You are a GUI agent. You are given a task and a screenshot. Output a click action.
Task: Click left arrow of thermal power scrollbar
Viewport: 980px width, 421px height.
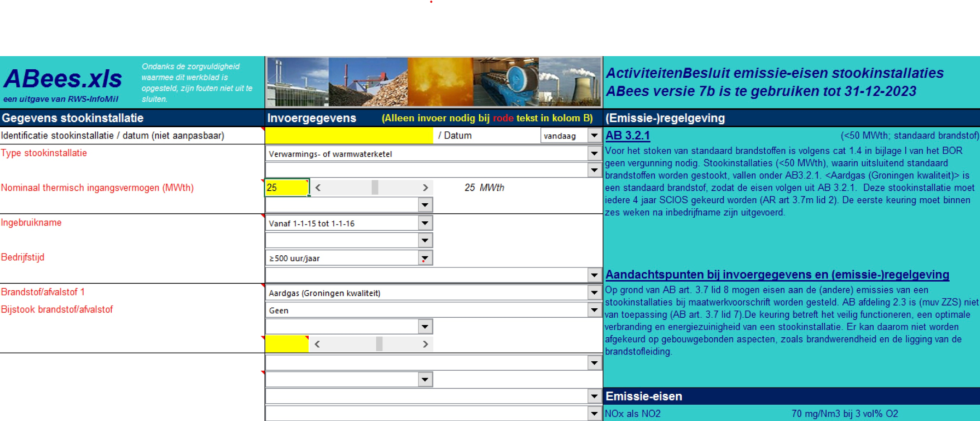(318, 188)
